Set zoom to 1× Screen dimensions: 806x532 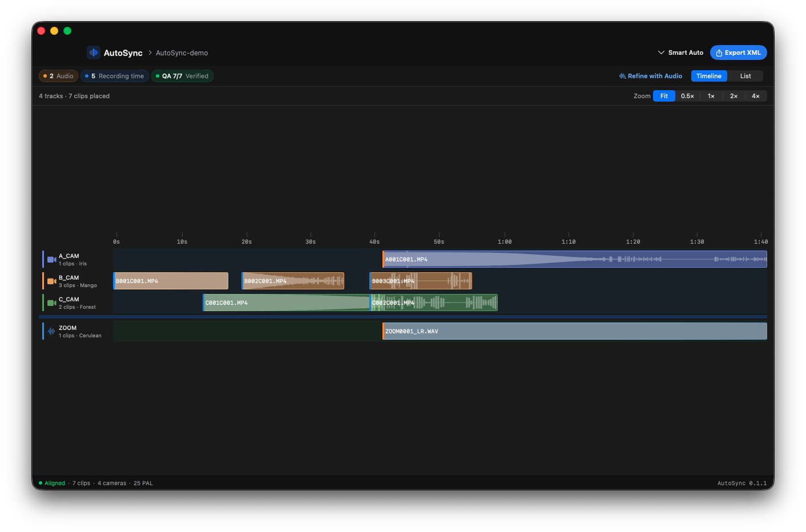pyautogui.click(x=711, y=96)
